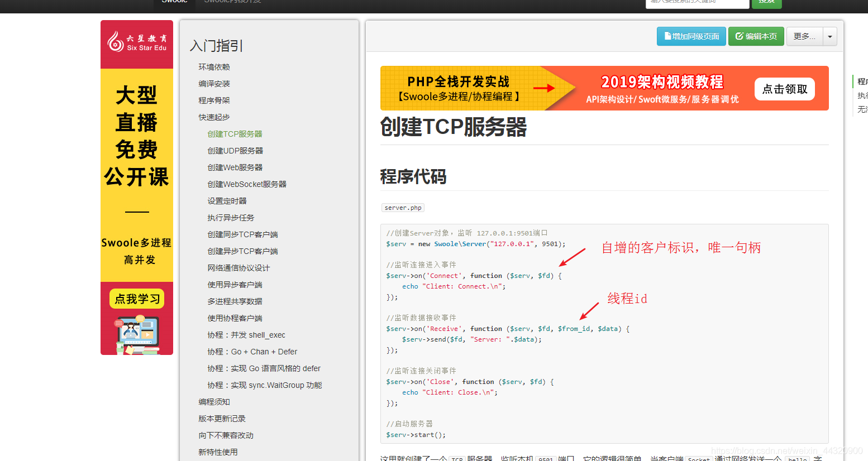Open the 程序骨架 section
868x461 pixels.
point(214,100)
